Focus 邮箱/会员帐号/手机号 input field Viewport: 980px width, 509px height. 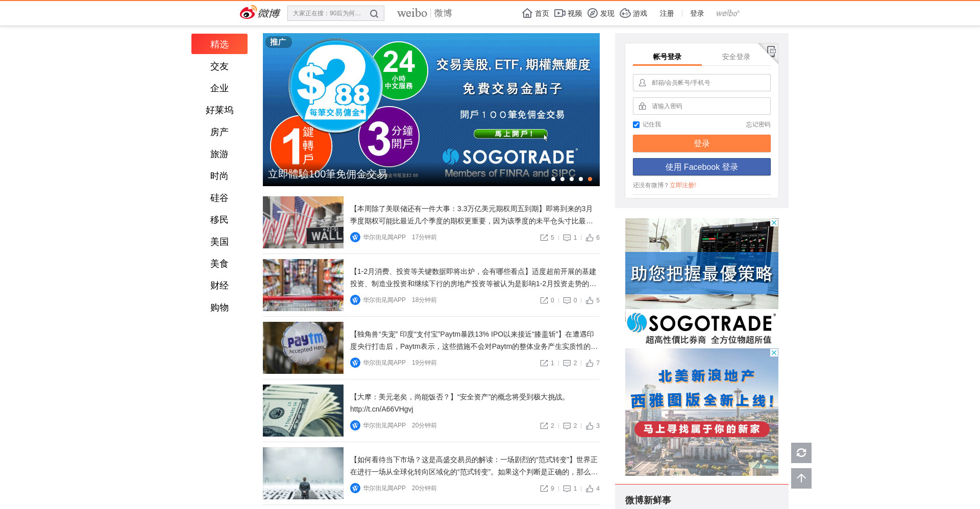702,83
